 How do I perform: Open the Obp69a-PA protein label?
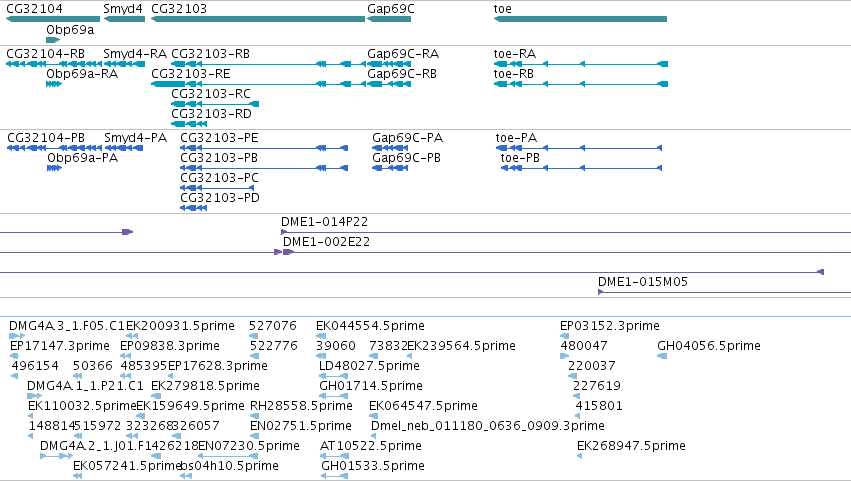pos(82,158)
